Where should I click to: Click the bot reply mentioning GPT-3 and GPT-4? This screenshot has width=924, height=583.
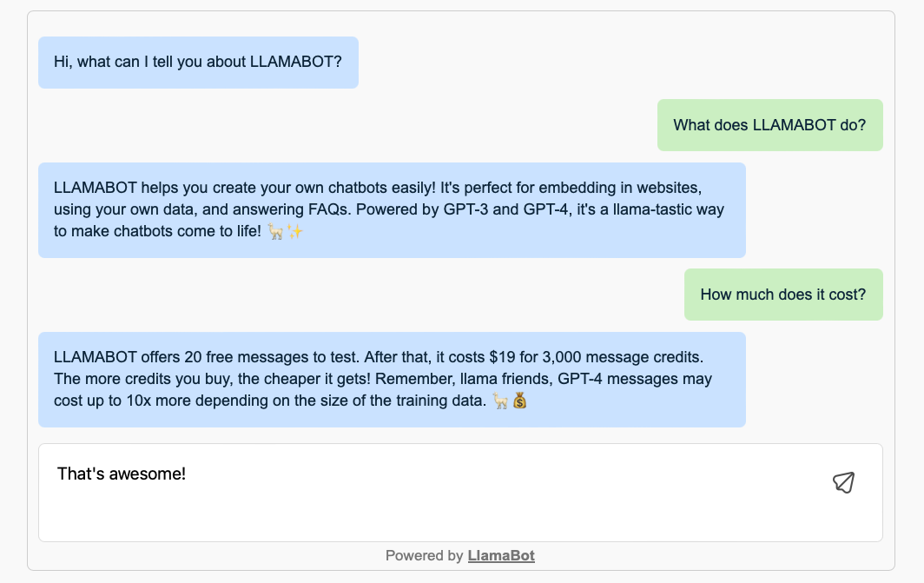click(x=391, y=209)
